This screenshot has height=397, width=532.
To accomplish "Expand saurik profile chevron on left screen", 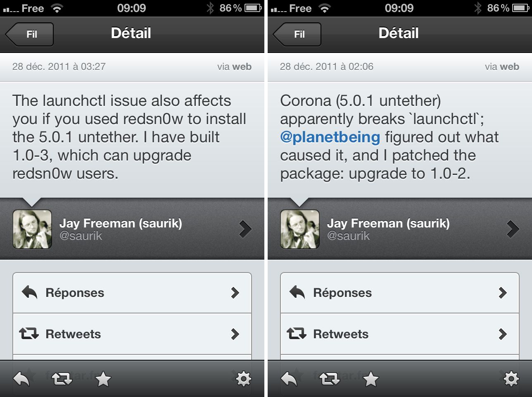I will coord(245,229).
